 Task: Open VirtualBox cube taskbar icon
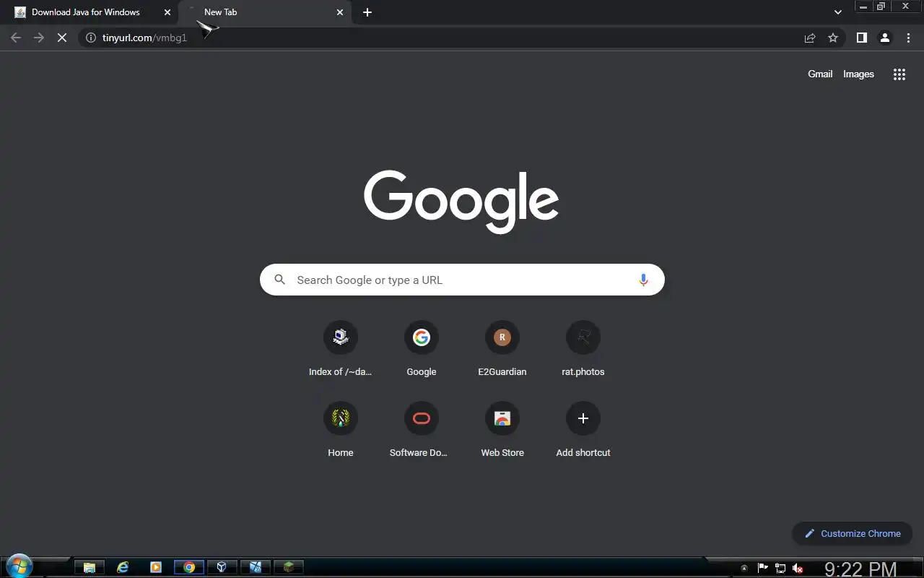pyautogui.click(x=222, y=567)
